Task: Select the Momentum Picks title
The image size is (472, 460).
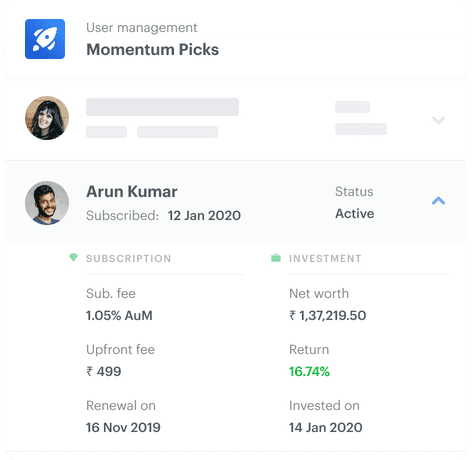Action: coord(152,50)
